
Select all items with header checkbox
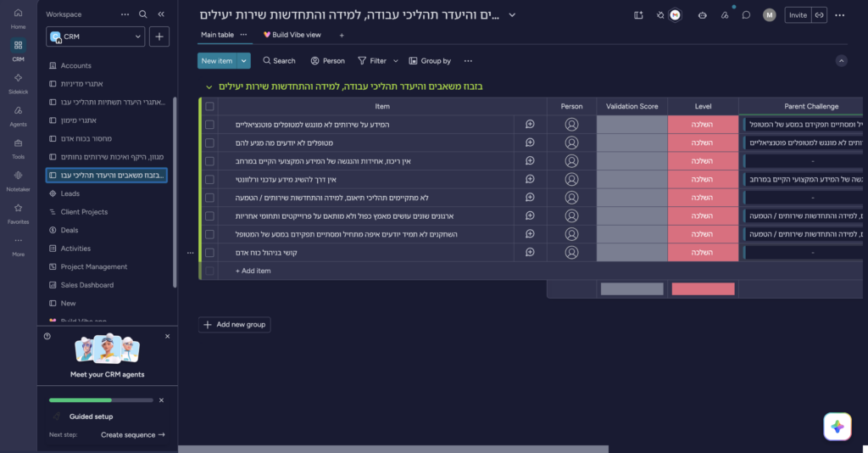point(209,106)
